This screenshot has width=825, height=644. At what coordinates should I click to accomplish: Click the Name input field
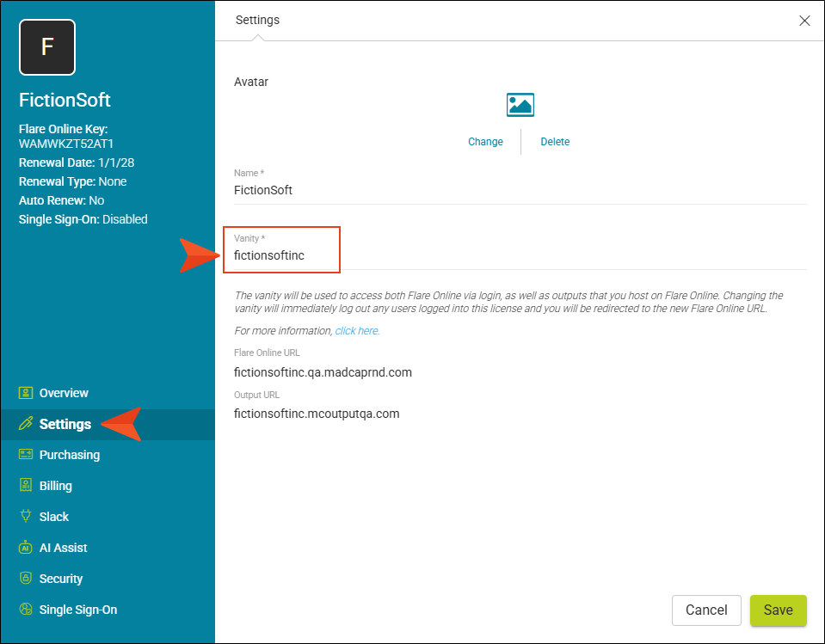point(520,190)
